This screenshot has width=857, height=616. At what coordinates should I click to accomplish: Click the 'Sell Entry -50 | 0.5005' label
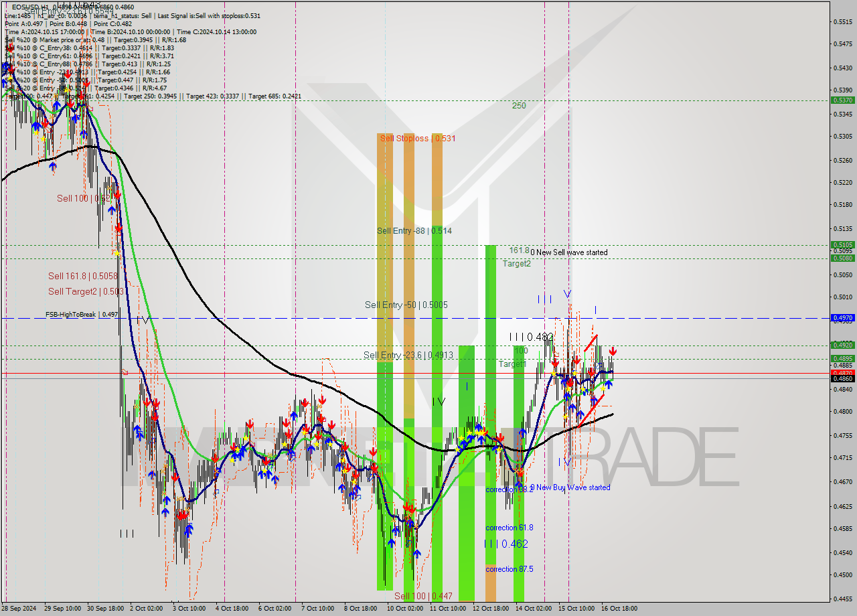(406, 305)
